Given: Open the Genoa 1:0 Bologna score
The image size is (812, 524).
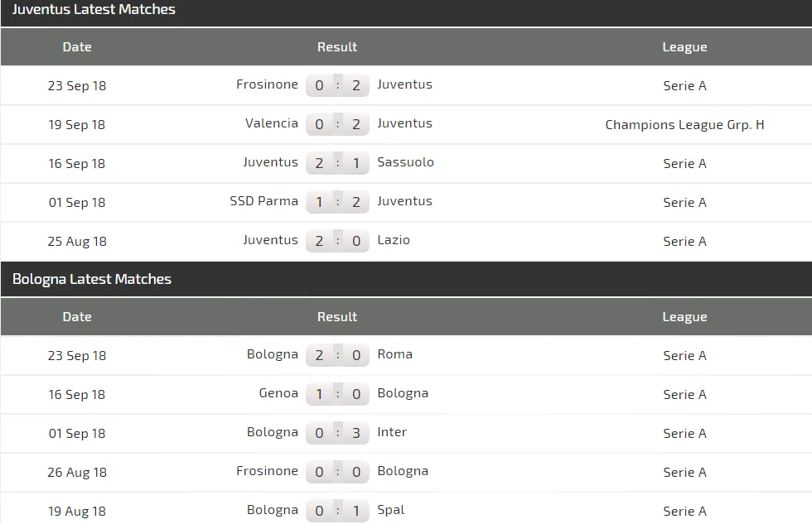Looking at the screenshot, I should (338, 394).
